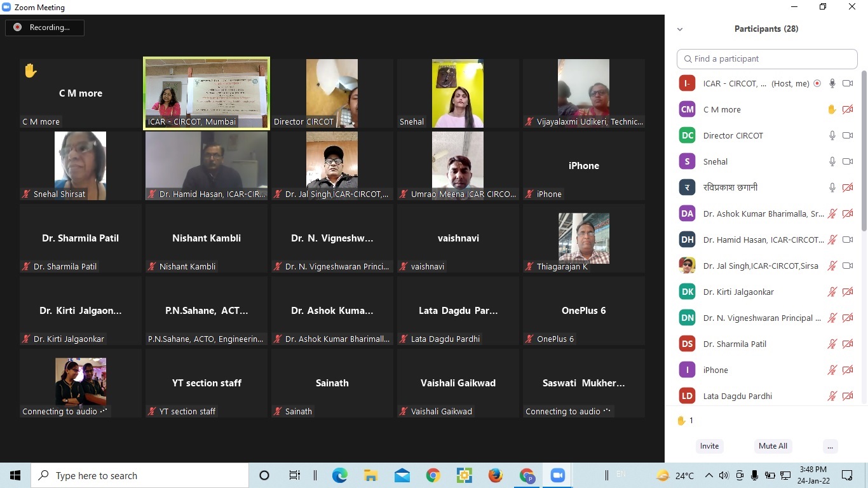Viewport: 868px width, 488px height.
Task: Click the Zoom icon in the taskbar
Action: [558, 475]
